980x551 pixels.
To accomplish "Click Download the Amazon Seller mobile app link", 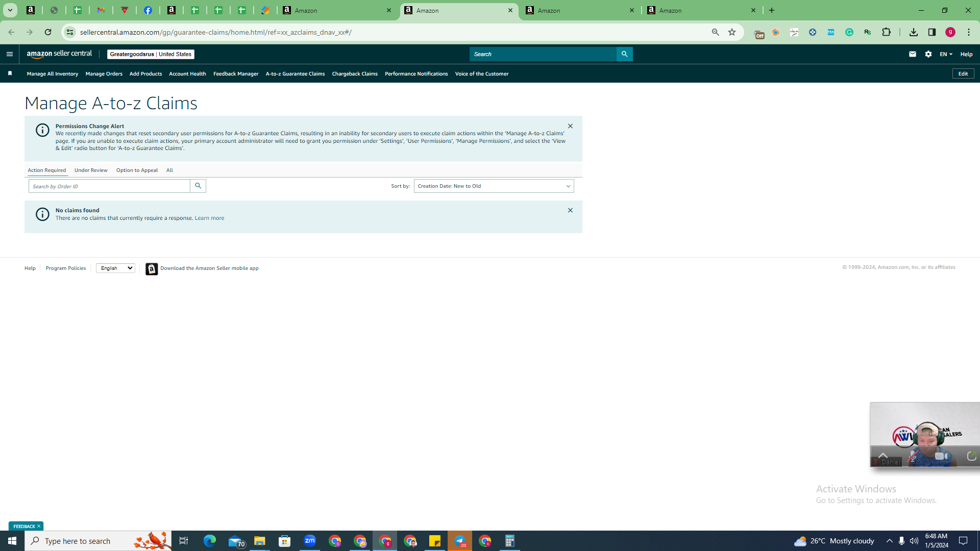I will pyautogui.click(x=209, y=268).
